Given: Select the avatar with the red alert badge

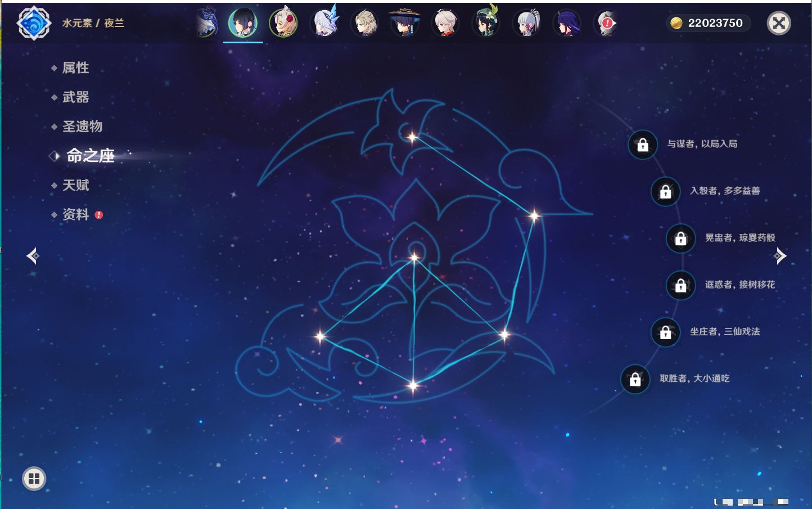Looking at the screenshot, I should point(606,23).
